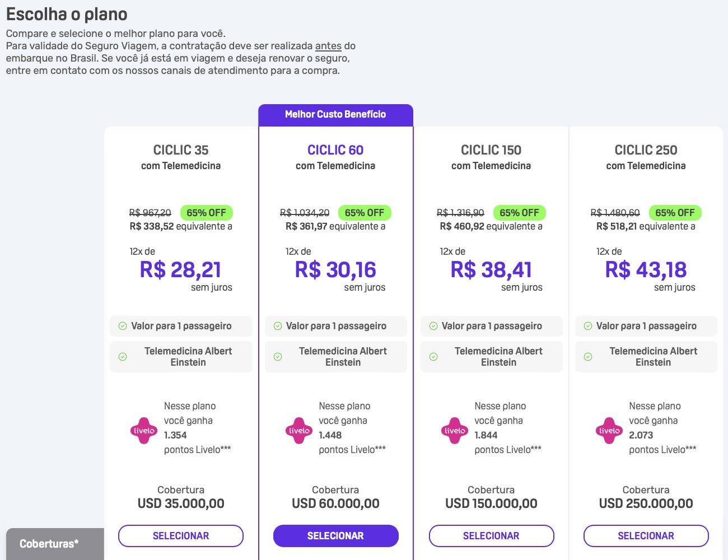Viewport: 728px width, 560px height.
Task: Click the Melhor Custo Benefício banner
Action: pos(335,115)
